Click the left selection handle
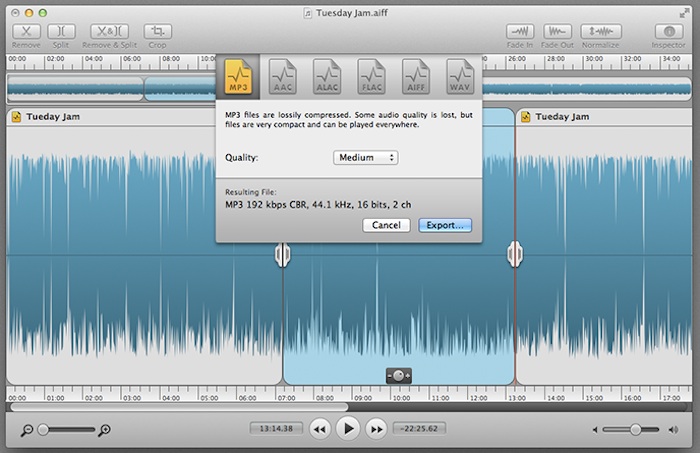This screenshot has width=700, height=453. pyautogui.click(x=283, y=255)
